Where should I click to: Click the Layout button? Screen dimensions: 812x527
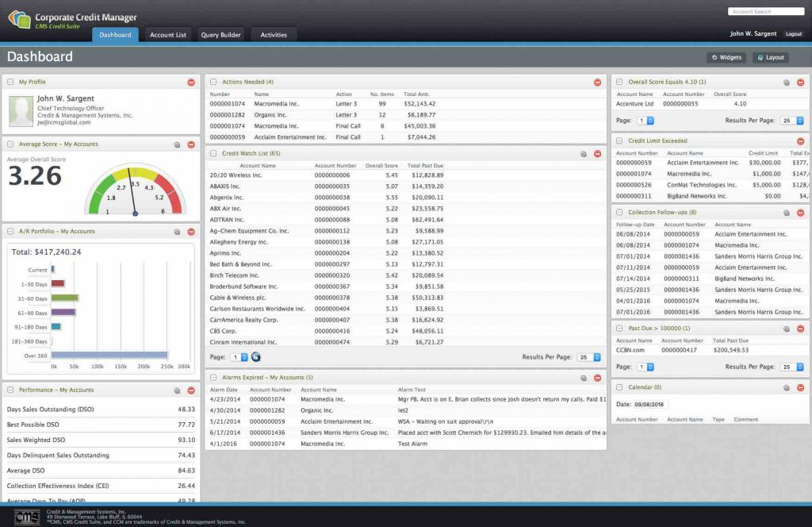click(x=771, y=57)
